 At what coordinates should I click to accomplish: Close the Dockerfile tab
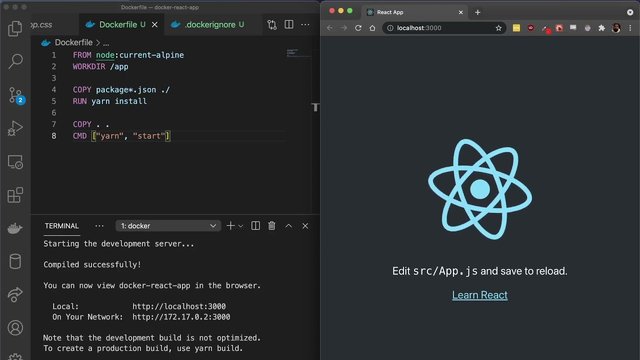(x=155, y=25)
